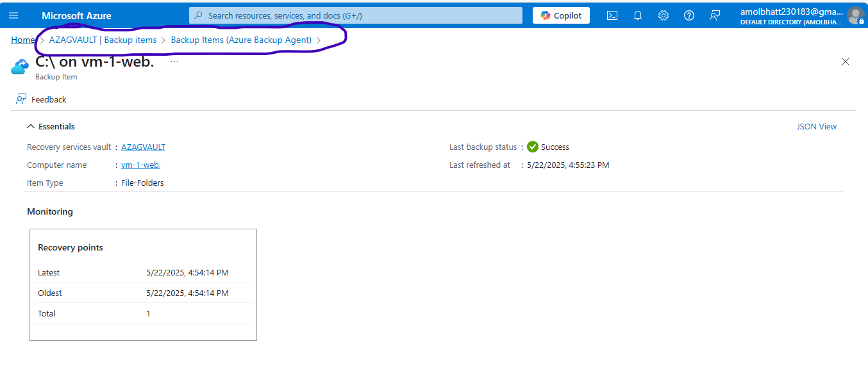Screen dimensions: 868x385
Task: Open the Notifications bell
Action: (637, 15)
